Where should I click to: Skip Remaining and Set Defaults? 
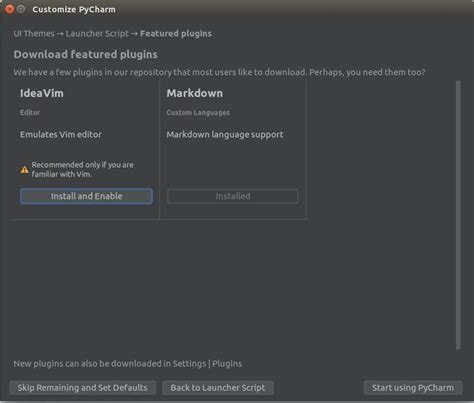(82, 388)
